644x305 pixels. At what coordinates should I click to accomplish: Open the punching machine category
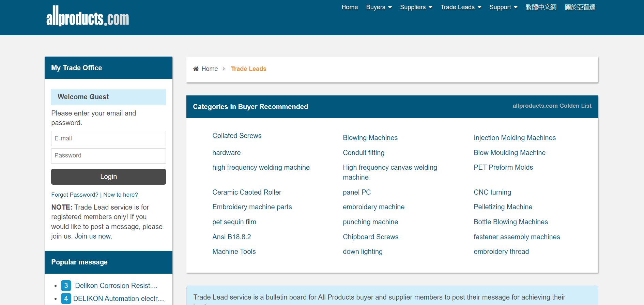point(370,222)
